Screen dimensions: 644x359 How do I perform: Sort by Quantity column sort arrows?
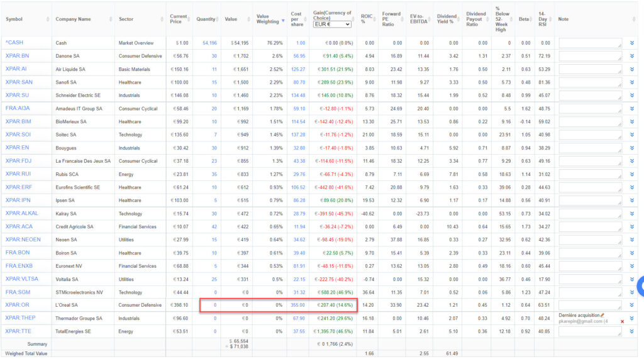(x=217, y=19)
